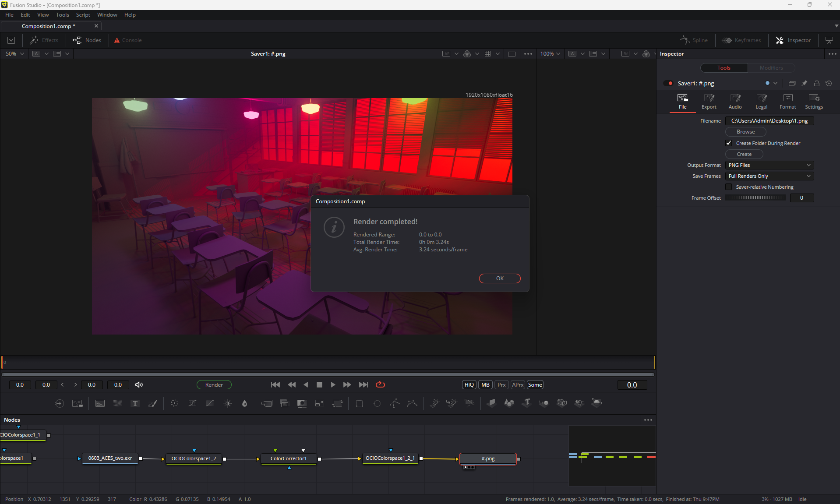Switch to the Format tab in Inspector
The width and height of the screenshot is (840, 504).
(787, 101)
